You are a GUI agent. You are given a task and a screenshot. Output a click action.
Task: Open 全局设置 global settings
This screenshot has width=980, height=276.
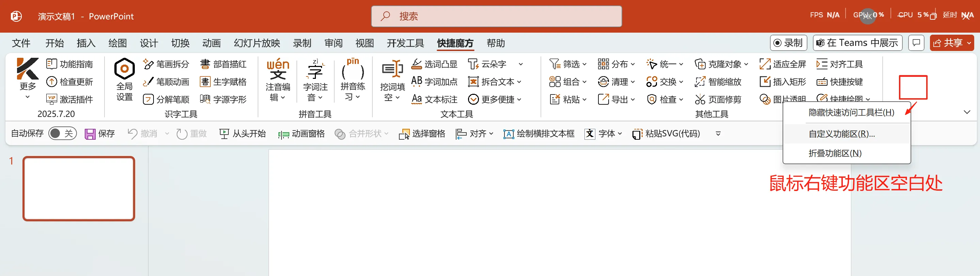(x=124, y=80)
